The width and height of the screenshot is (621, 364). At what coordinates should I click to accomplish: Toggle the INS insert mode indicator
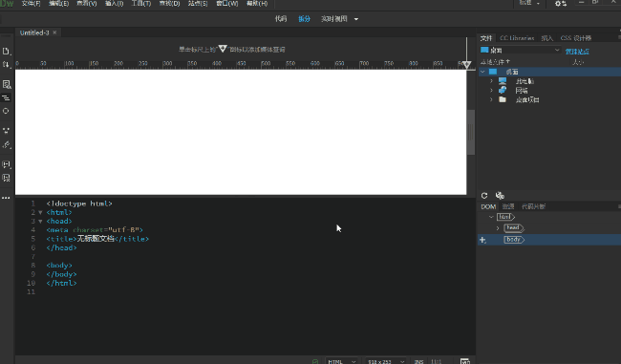419,362
